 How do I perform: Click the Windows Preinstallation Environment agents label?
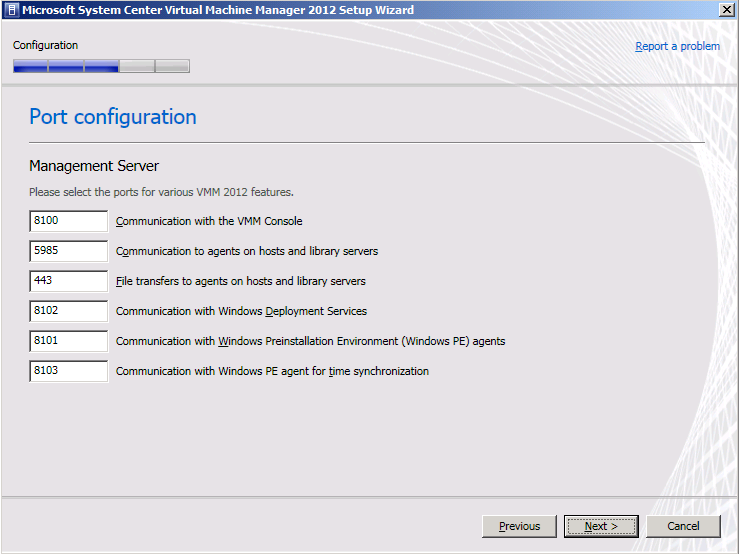310,341
